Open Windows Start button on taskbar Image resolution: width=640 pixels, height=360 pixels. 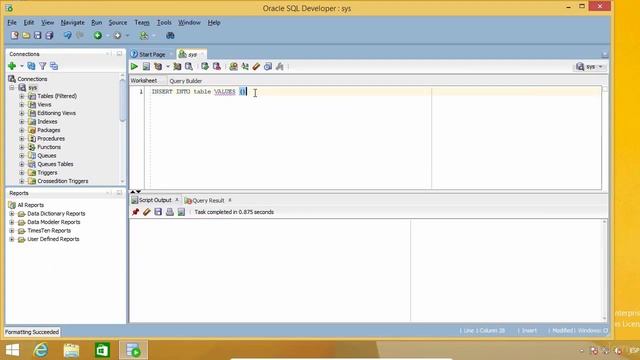[12, 350]
